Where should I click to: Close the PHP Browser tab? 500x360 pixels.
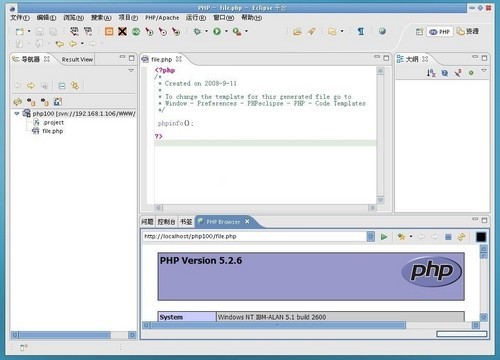247,221
